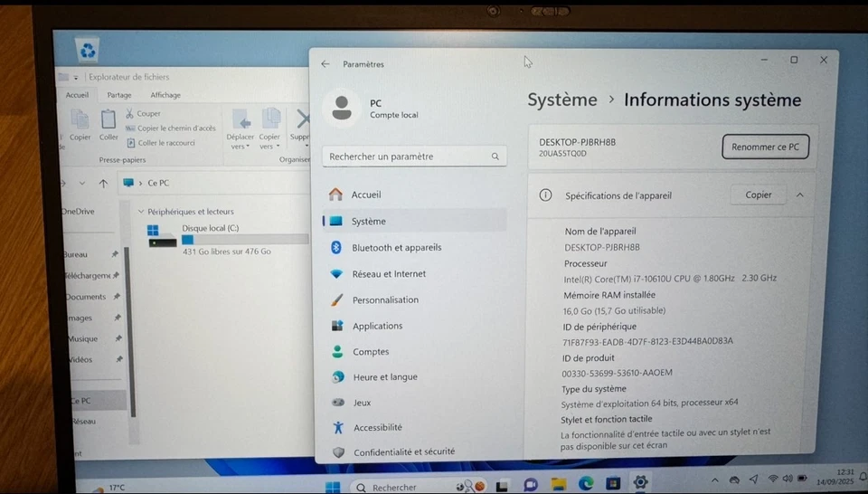
Task: Open Windows Start button on taskbar
Action: click(333, 487)
